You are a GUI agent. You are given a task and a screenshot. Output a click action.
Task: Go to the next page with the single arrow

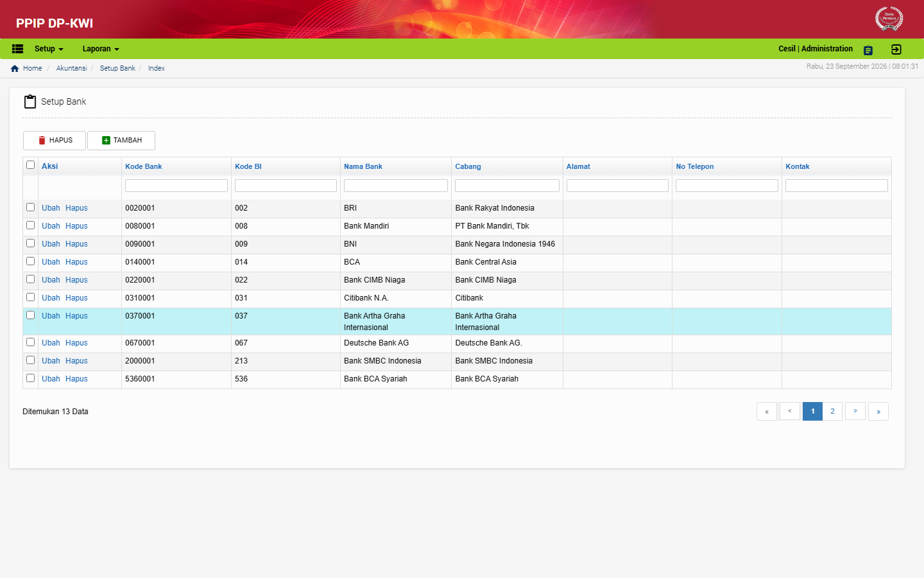855,411
